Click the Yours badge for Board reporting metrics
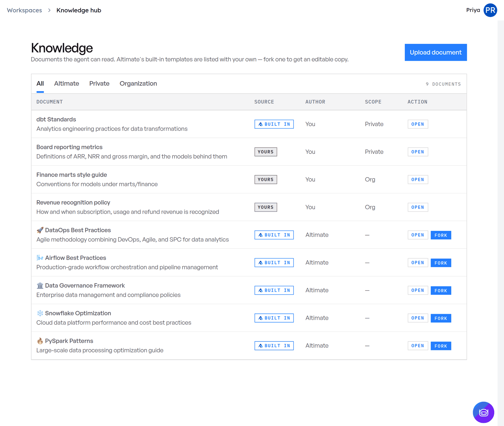The image size is (504, 426). tap(266, 152)
